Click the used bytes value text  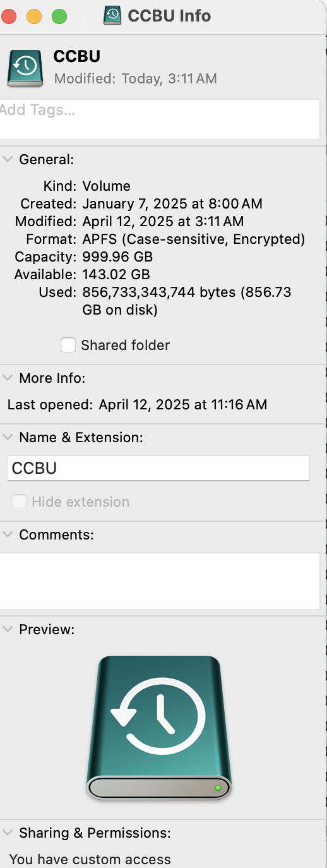[187, 301]
